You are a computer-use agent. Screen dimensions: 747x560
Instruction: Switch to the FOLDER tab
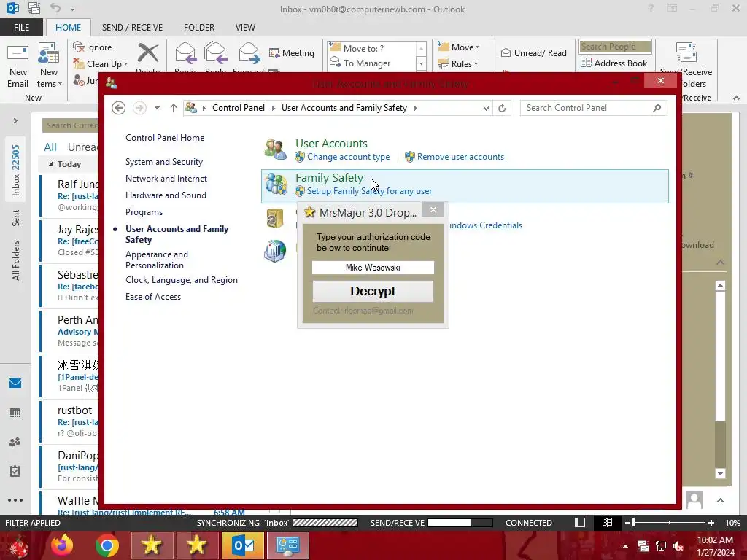pos(199,28)
